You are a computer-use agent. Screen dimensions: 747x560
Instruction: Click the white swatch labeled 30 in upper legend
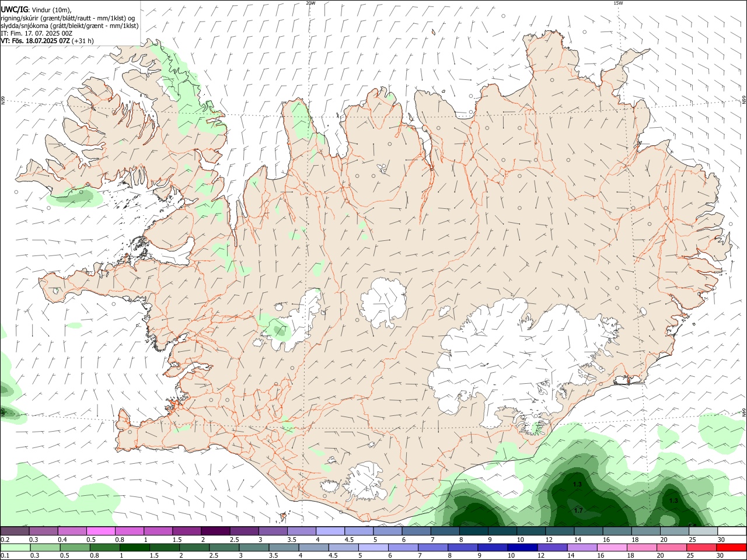point(732,531)
